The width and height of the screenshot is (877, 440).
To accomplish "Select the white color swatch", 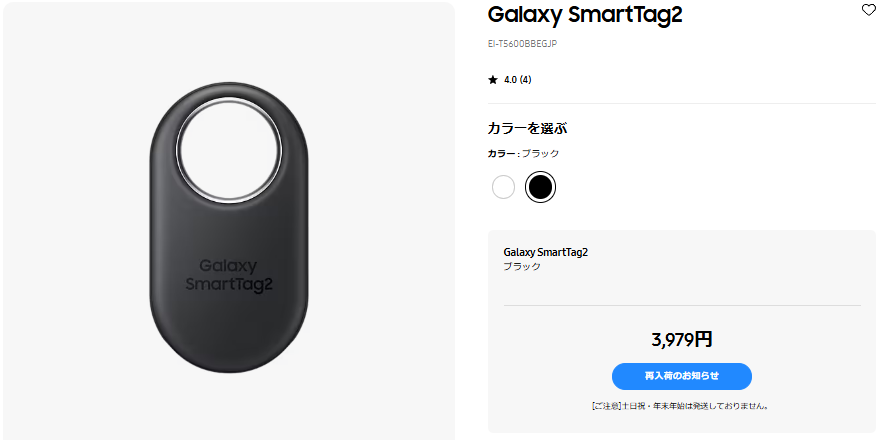I will [503, 187].
